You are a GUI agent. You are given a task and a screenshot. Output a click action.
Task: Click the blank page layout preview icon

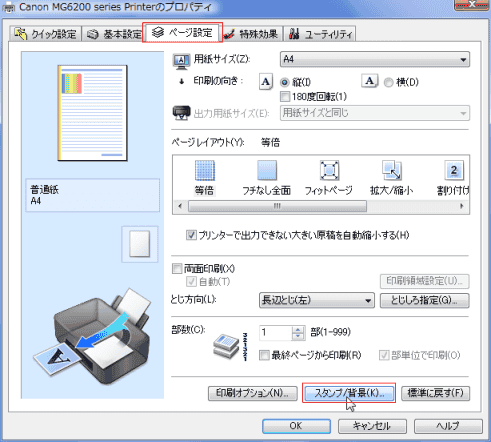point(140,244)
